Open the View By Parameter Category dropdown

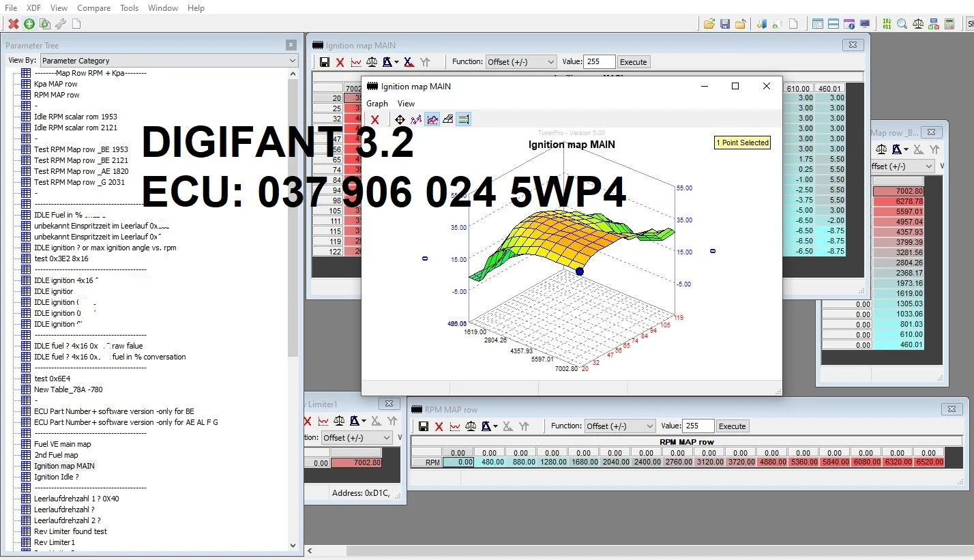tap(168, 61)
